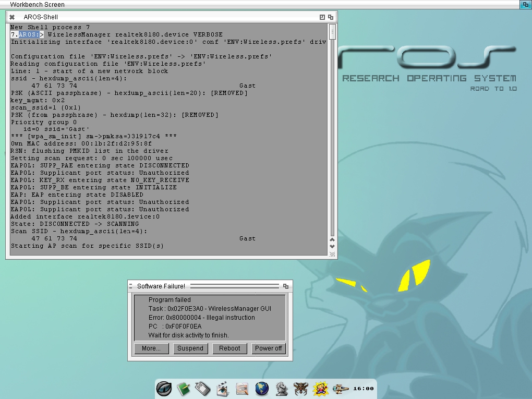
Task: Click the shell scrollbar up arrow
Action: coord(332,240)
